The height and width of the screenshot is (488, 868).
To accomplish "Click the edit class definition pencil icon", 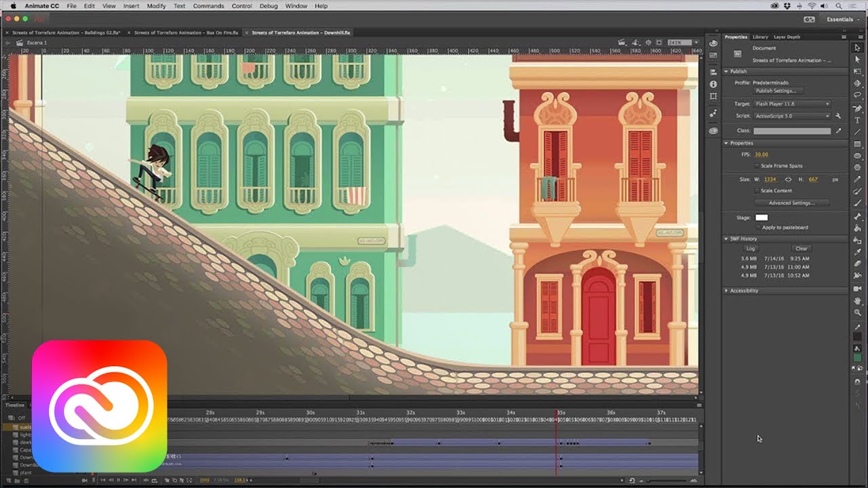I will pyautogui.click(x=838, y=131).
